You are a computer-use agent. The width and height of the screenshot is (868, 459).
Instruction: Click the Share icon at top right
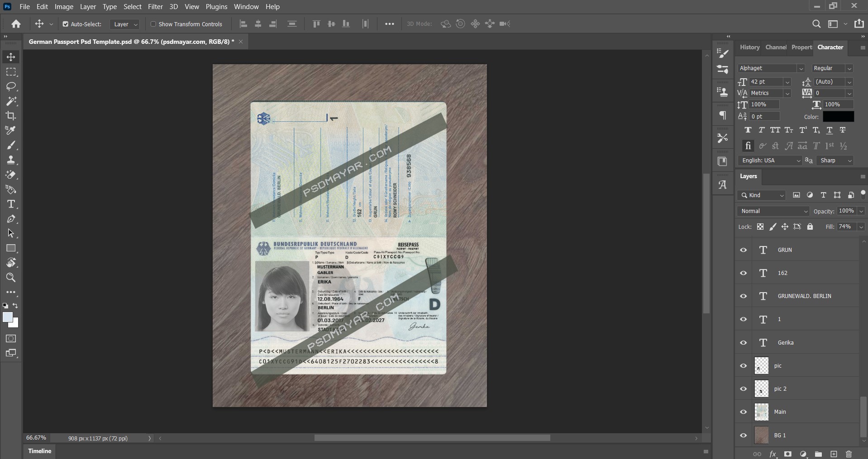pos(859,24)
